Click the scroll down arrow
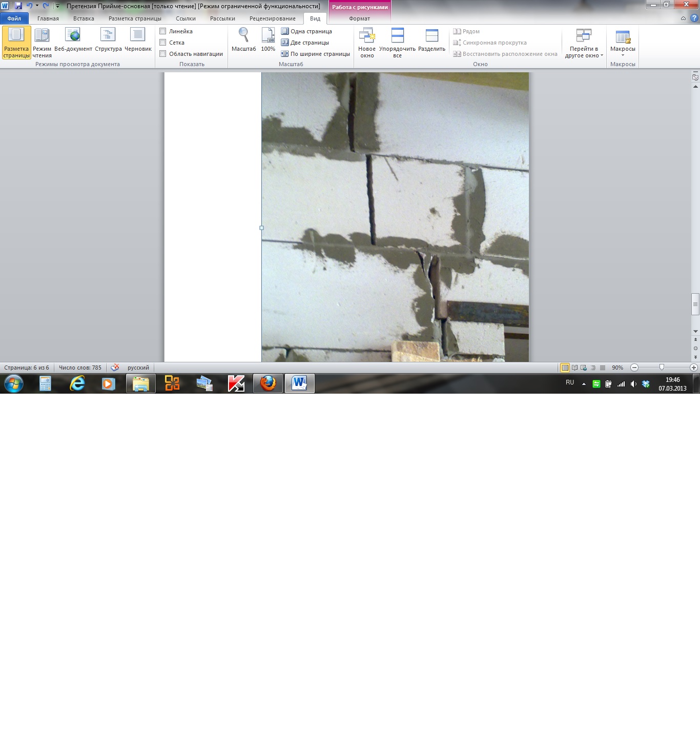Viewport: 700px width, 753px height. (695, 332)
